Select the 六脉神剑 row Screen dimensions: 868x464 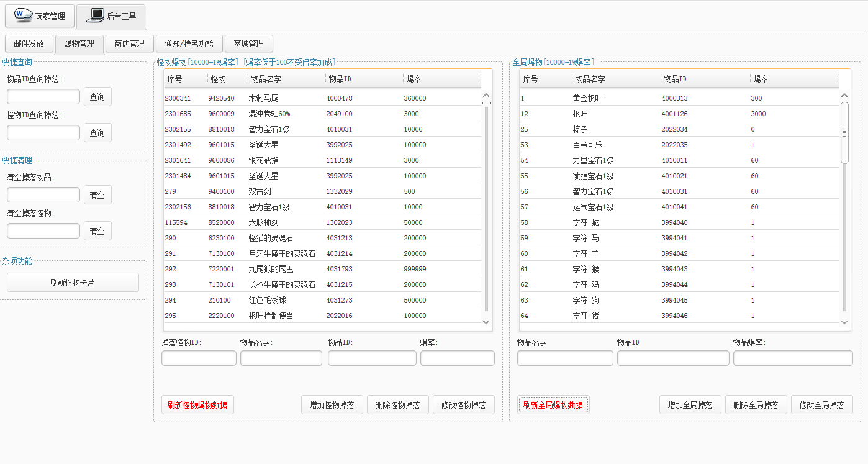pos(322,222)
